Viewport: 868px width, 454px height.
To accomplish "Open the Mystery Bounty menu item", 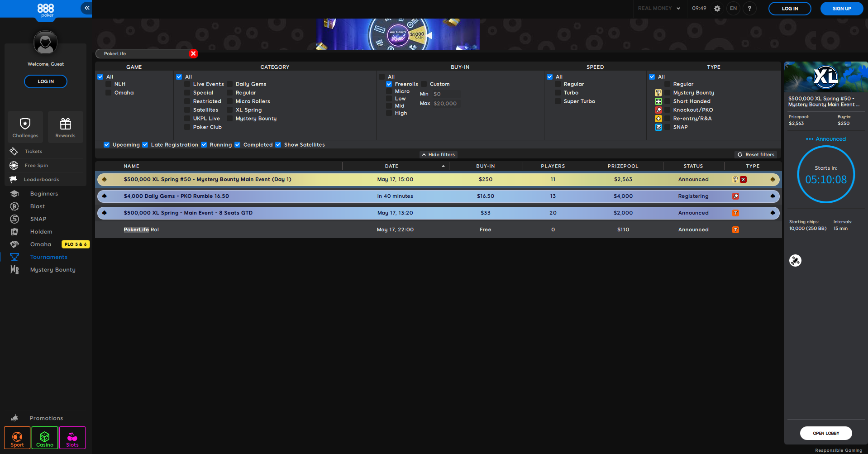I will click(x=53, y=270).
